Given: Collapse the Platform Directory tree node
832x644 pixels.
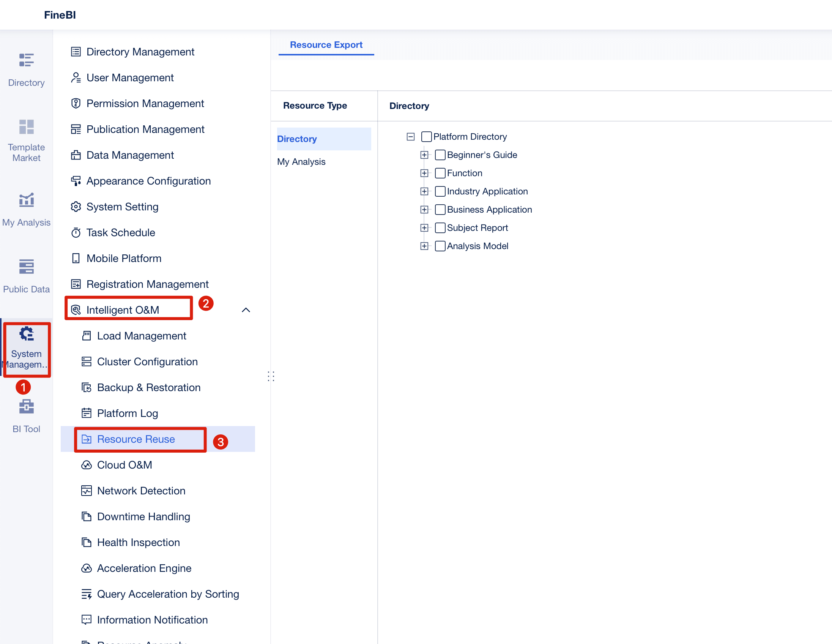Looking at the screenshot, I should point(410,136).
